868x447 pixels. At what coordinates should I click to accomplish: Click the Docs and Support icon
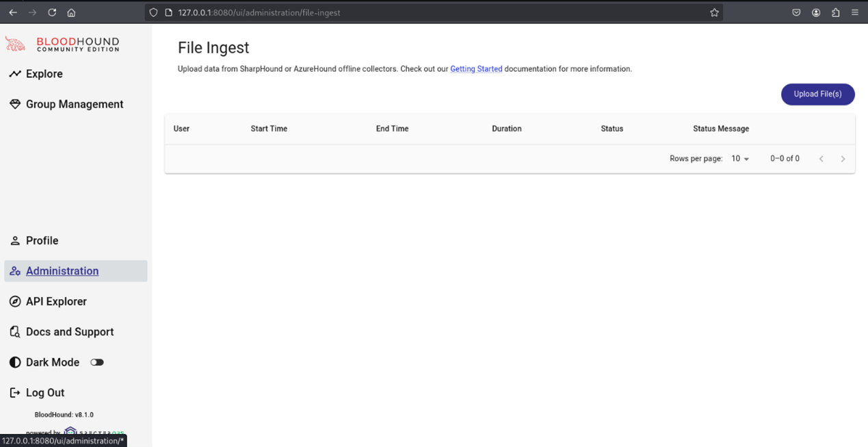pos(15,332)
